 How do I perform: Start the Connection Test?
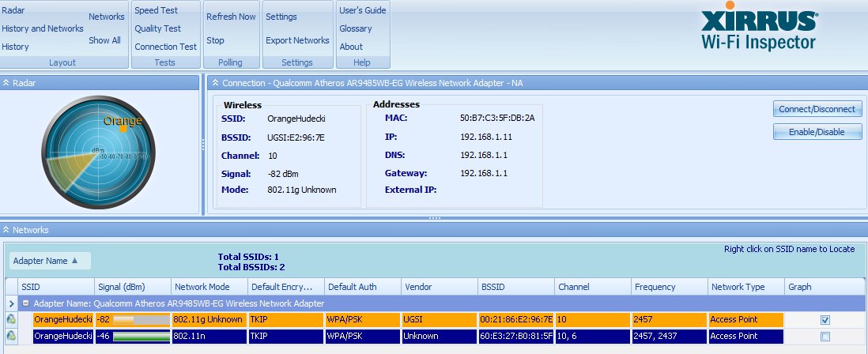(x=165, y=47)
